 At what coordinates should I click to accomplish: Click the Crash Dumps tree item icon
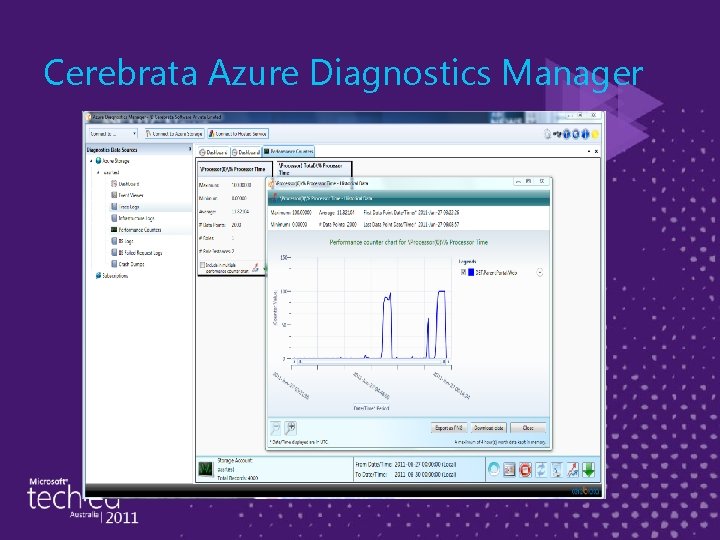tap(114, 264)
